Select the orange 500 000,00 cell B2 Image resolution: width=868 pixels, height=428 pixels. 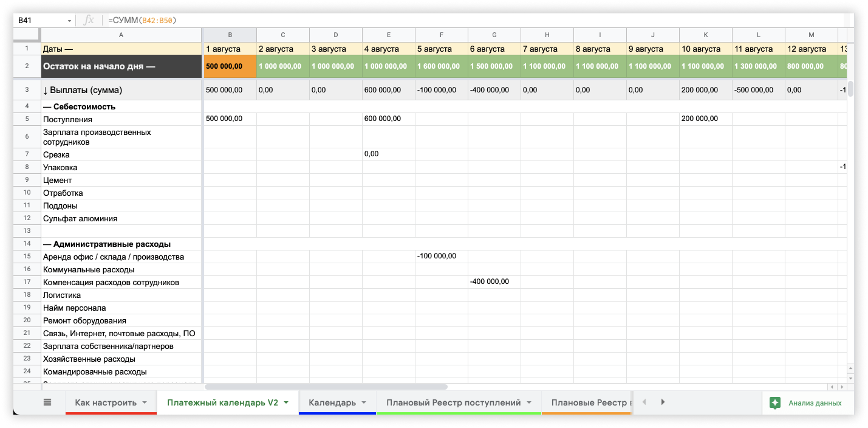tap(229, 66)
